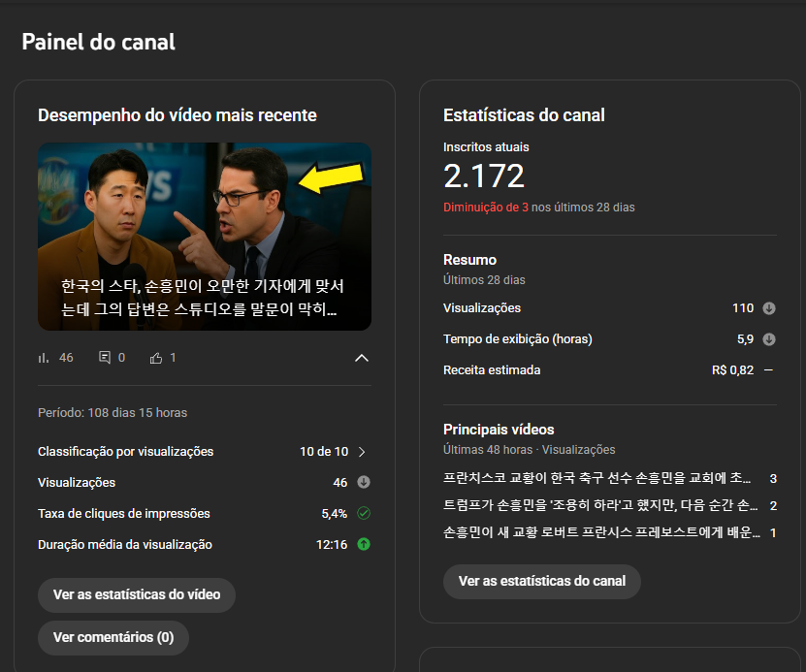Screen dimensions: 806x672
Task: Click the 'Principais vídeos' heading
Action: tap(499, 430)
